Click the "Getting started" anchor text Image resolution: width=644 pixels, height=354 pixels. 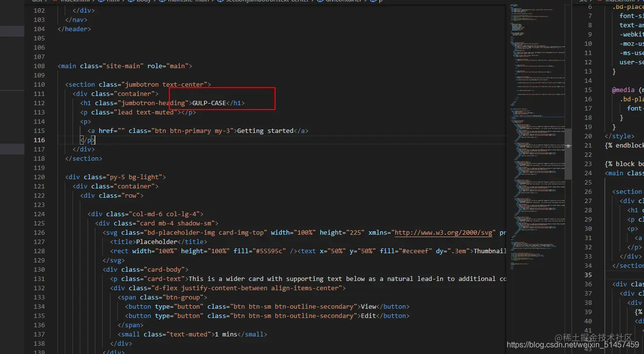point(265,131)
